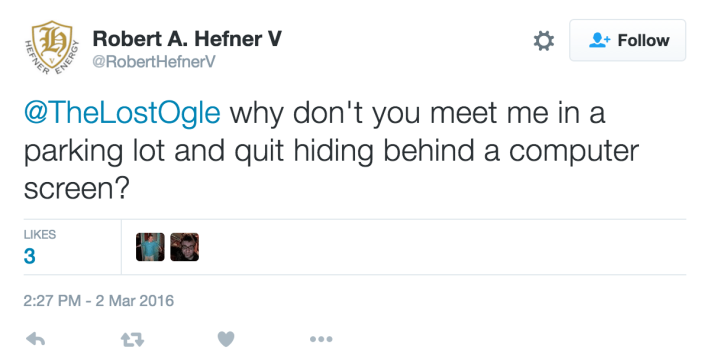710x364 pixels.
Task: Follow Robert A. Hefner V
Action: pyautogui.click(x=628, y=40)
